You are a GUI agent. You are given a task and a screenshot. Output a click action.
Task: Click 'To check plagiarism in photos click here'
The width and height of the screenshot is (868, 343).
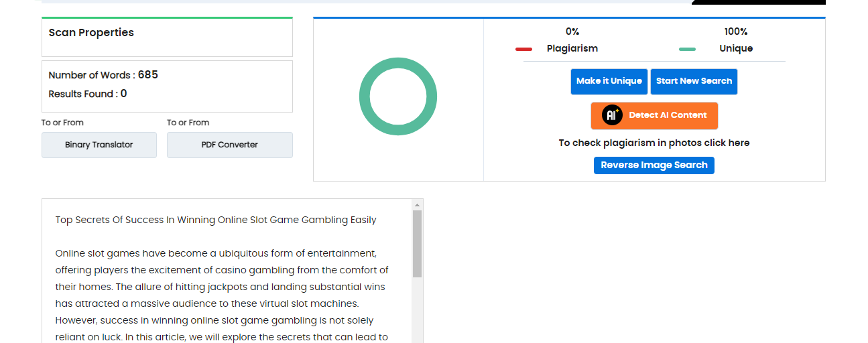(654, 143)
